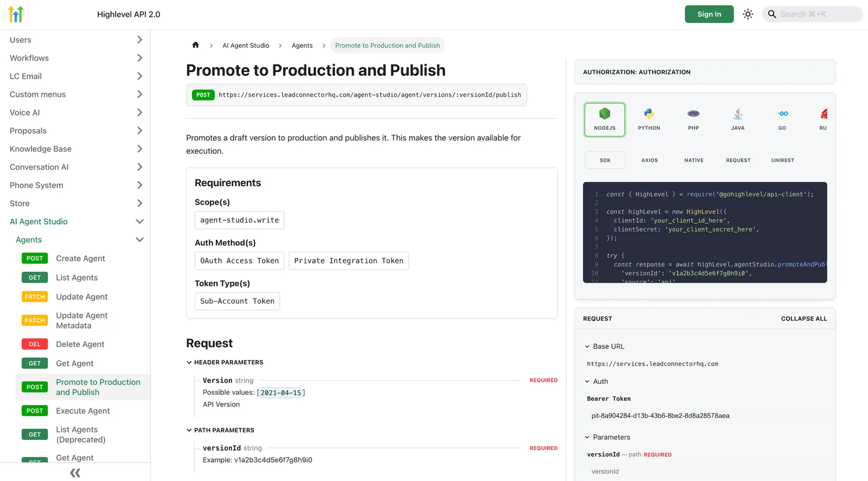Click POST badge beside Create Agent
Image resolution: width=868 pixels, height=481 pixels.
point(35,258)
